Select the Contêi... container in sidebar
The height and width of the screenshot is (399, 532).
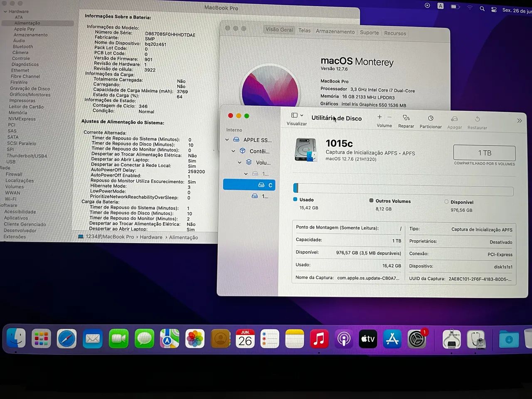[254, 151]
